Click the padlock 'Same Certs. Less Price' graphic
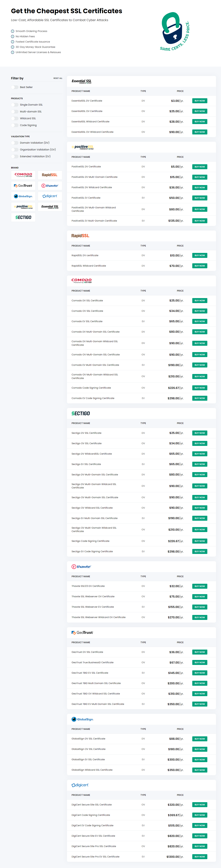 (175, 32)
